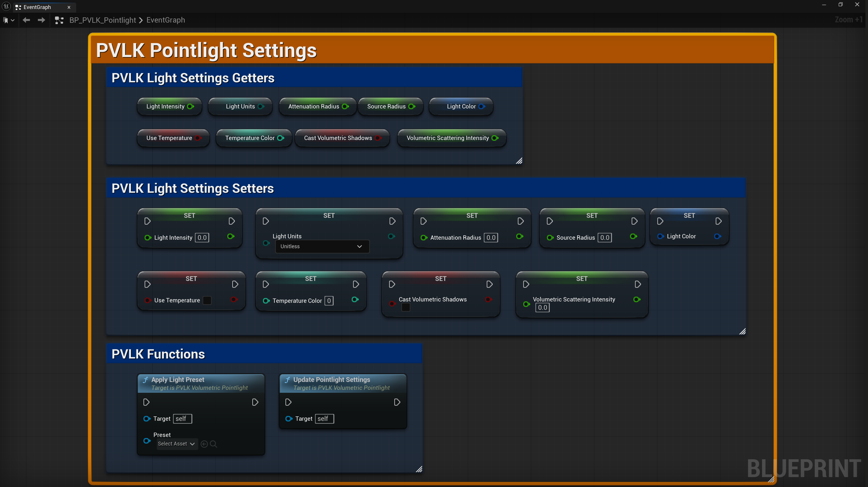868x487 pixels.
Task: Open the Light Units Unitless dropdown
Action: tap(322, 246)
